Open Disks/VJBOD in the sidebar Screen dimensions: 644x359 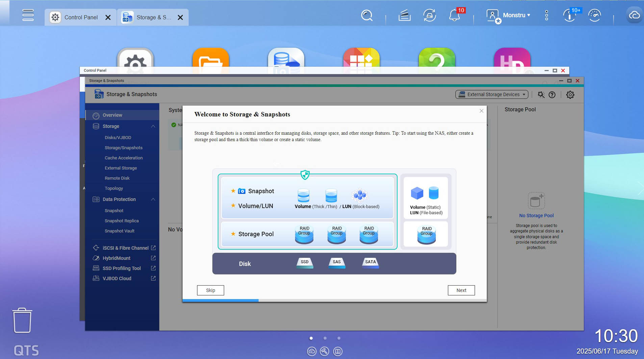(118, 138)
